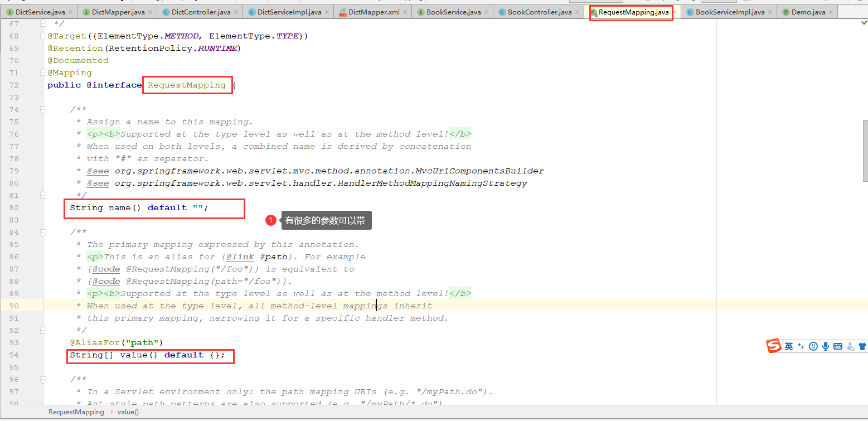Open Sogou input method logo menu
Viewport: 868px width, 421px height.
774,346
